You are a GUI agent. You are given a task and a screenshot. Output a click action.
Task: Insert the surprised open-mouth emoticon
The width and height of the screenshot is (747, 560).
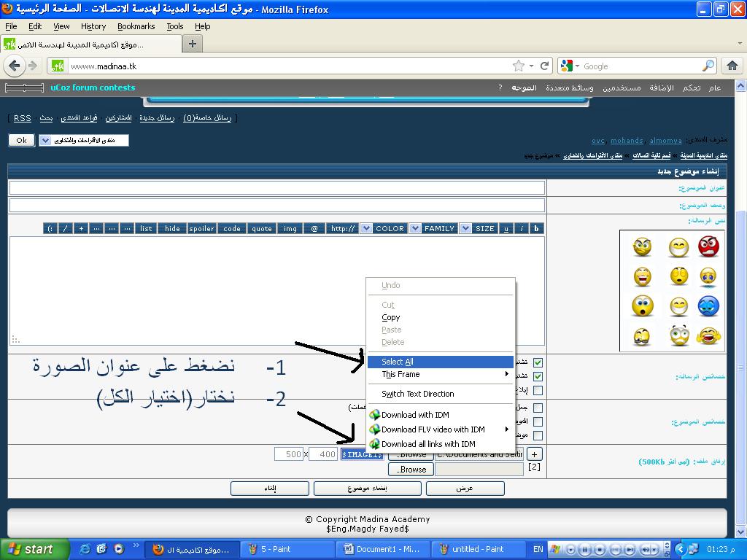pos(643,306)
